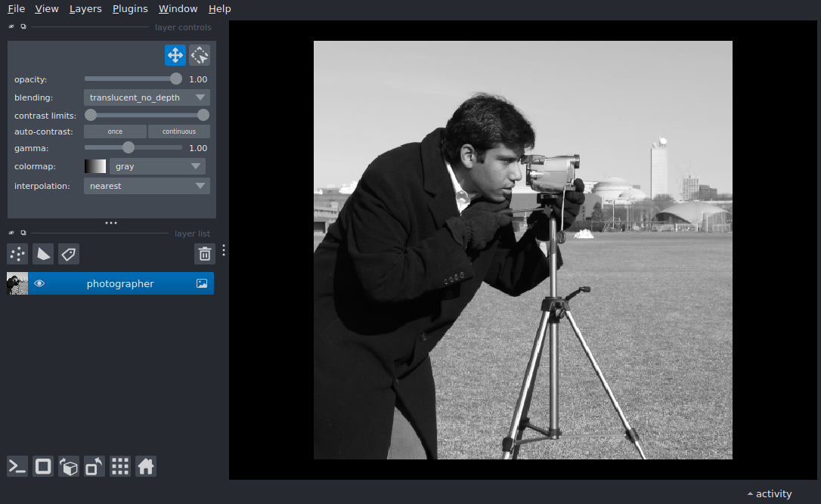
Task: Reset view with the home icon
Action: click(146, 466)
